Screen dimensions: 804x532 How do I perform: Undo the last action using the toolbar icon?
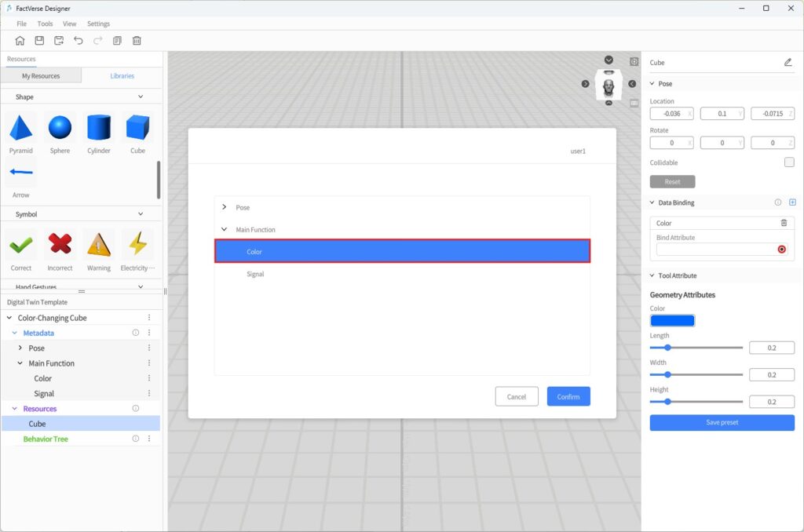coord(79,40)
